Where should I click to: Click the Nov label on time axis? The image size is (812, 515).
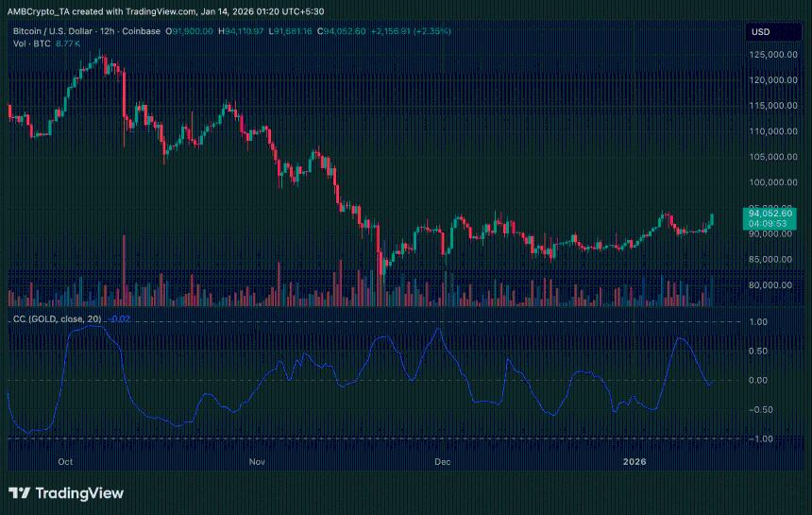click(256, 462)
